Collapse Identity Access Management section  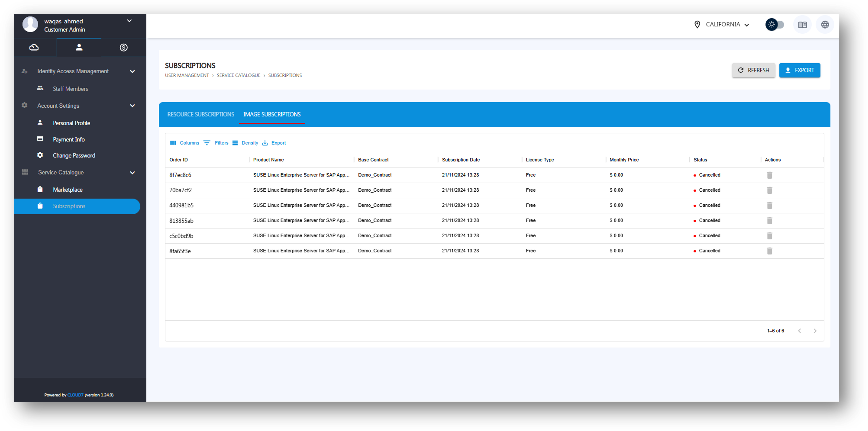132,71
